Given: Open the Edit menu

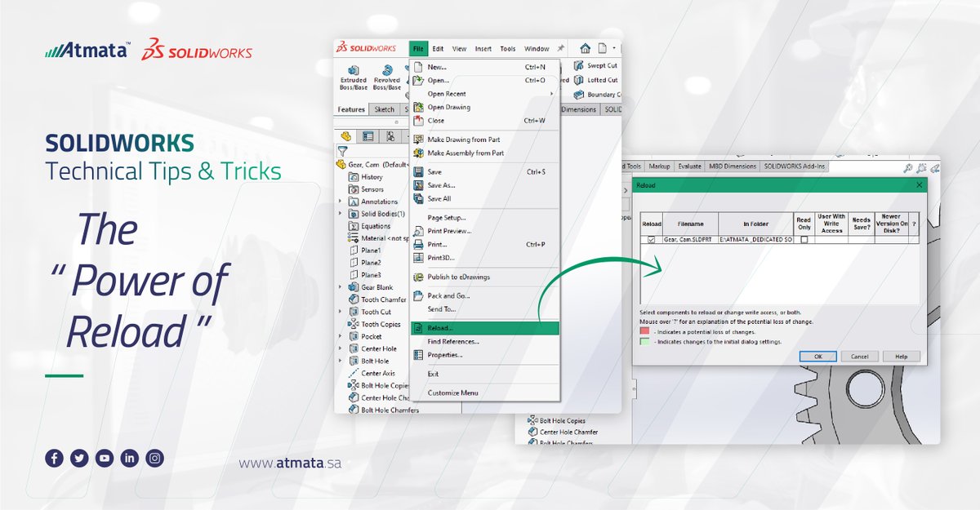Looking at the screenshot, I should (439, 49).
